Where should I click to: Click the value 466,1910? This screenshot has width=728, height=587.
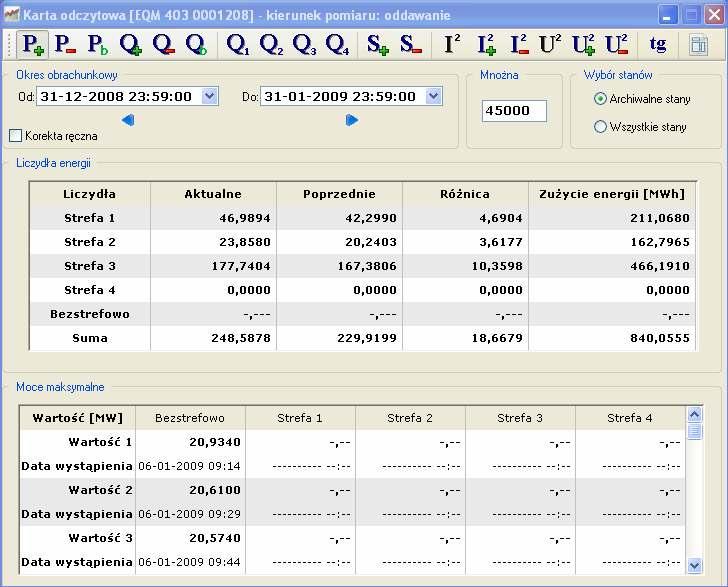(660, 267)
